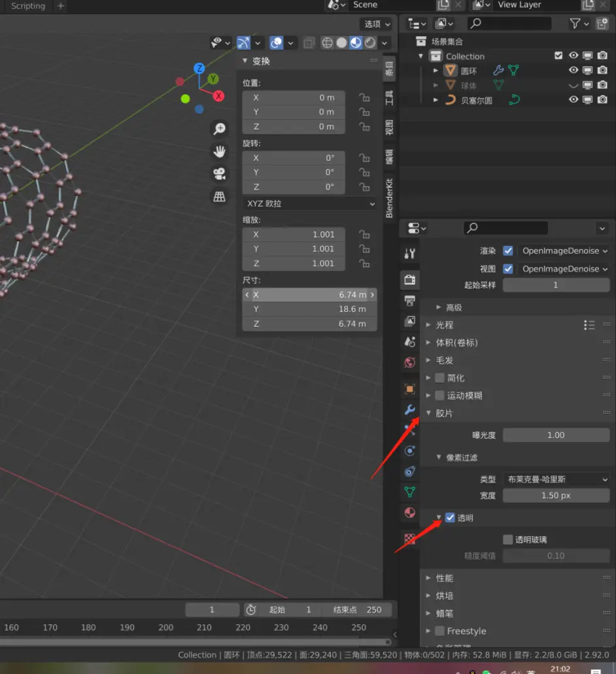616x674 pixels.
Task: Click the pan view hand icon
Action: point(220,151)
